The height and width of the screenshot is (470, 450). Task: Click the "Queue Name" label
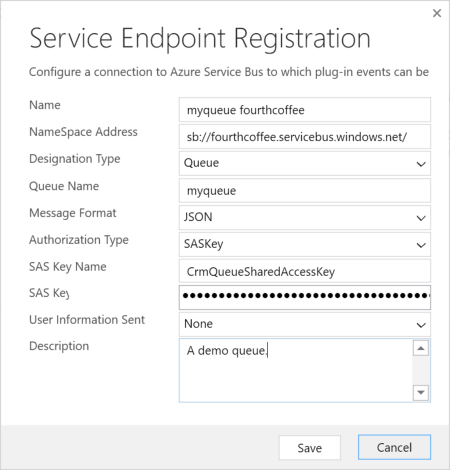click(64, 186)
